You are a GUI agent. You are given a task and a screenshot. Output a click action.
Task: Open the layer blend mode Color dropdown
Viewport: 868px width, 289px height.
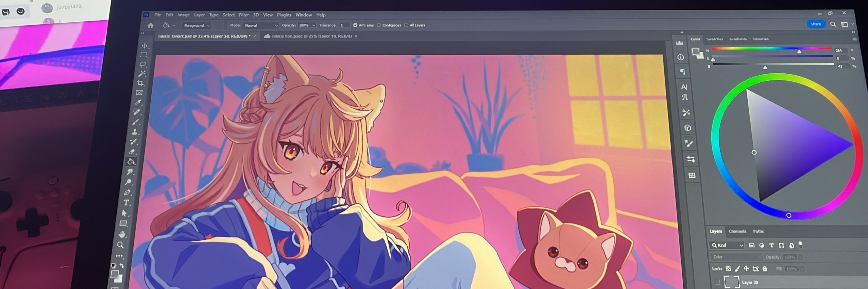(x=736, y=257)
